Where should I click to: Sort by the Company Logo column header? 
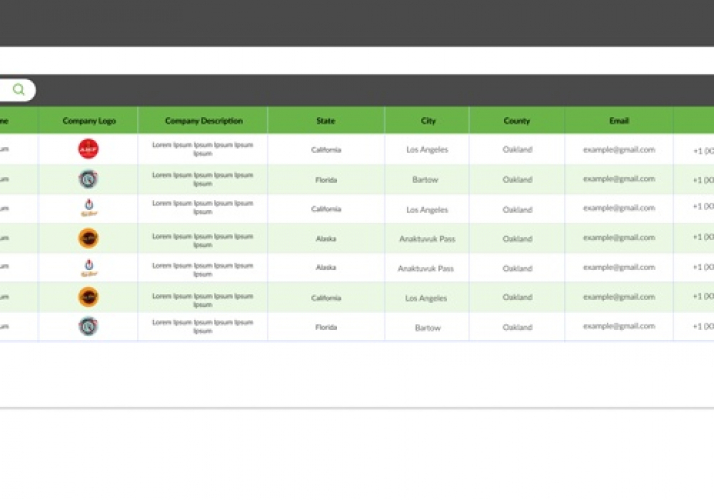89,121
